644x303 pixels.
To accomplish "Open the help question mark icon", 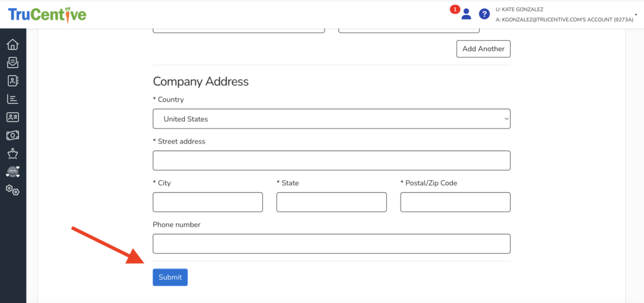I will point(484,14).
